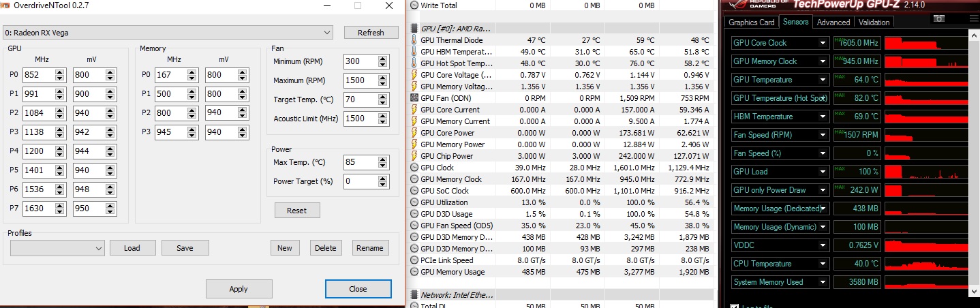This screenshot has width=980, height=308.
Task: Click the Refresh button in OverdriveNTool
Action: tap(371, 33)
